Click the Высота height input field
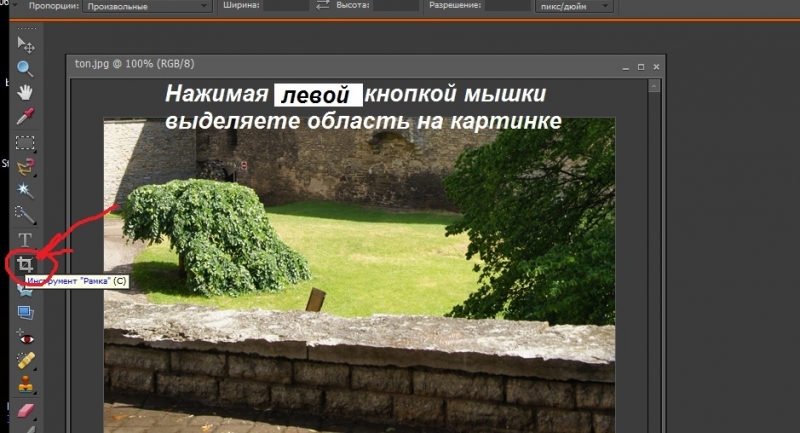 point(397,6)
